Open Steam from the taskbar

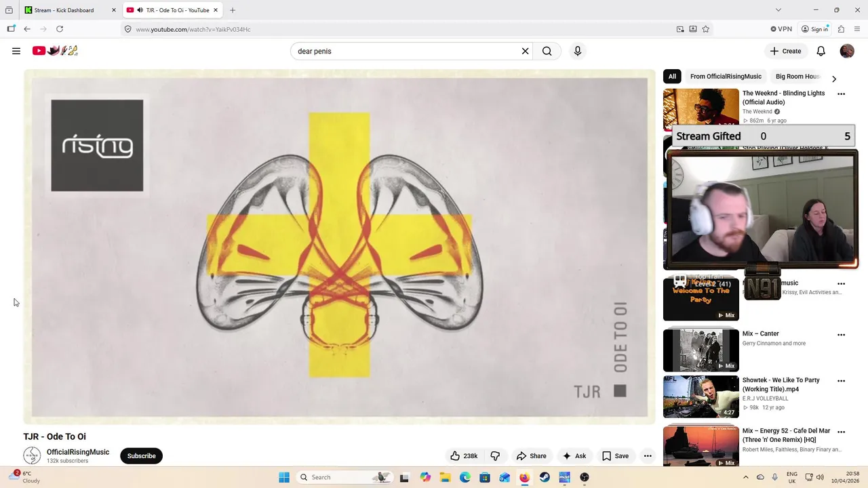545,477
